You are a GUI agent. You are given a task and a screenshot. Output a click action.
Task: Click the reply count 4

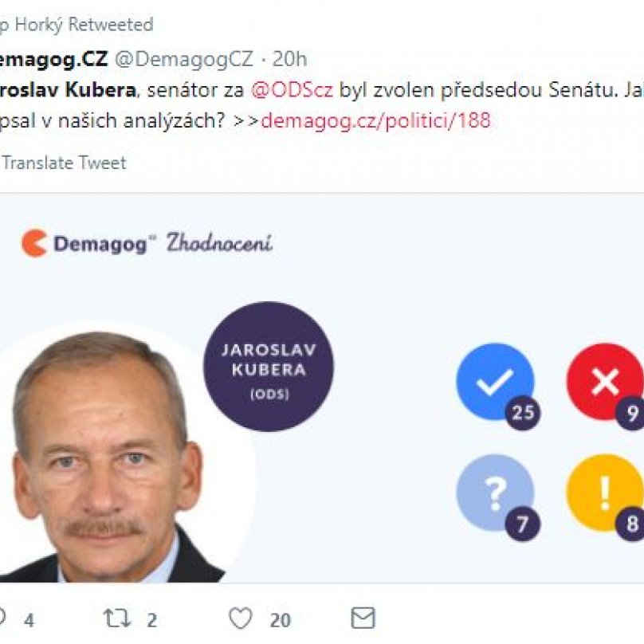(29, 620)
